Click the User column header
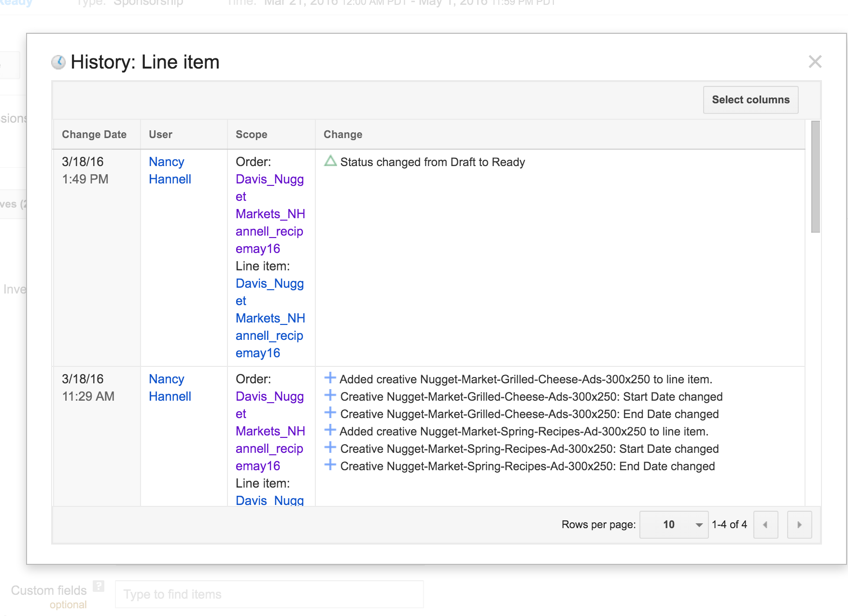This screenshot has width=848, height=616. [x=160, y=135]
